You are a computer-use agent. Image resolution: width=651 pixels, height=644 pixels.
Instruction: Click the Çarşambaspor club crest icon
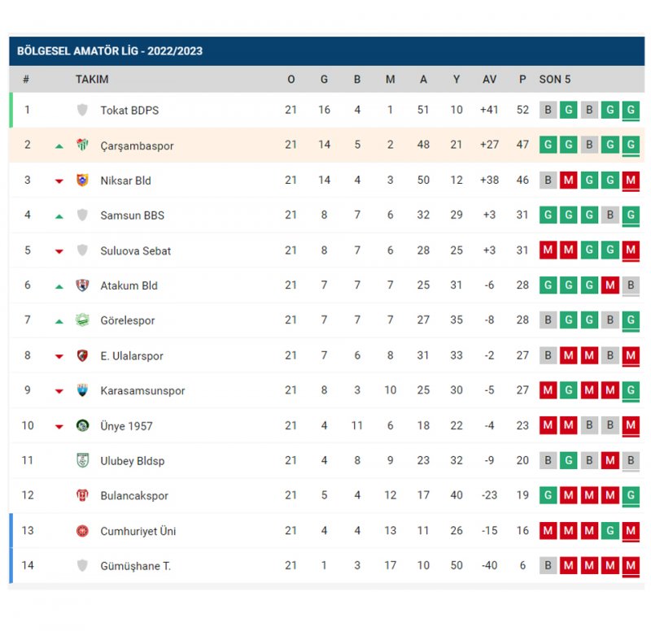point(82,146)
